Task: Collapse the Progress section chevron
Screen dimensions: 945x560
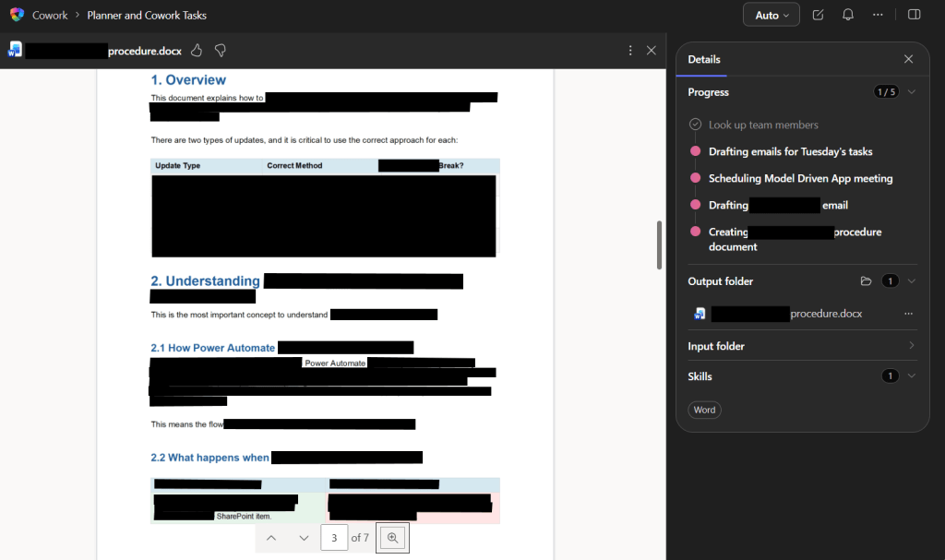Action: (x=912, y=92)
